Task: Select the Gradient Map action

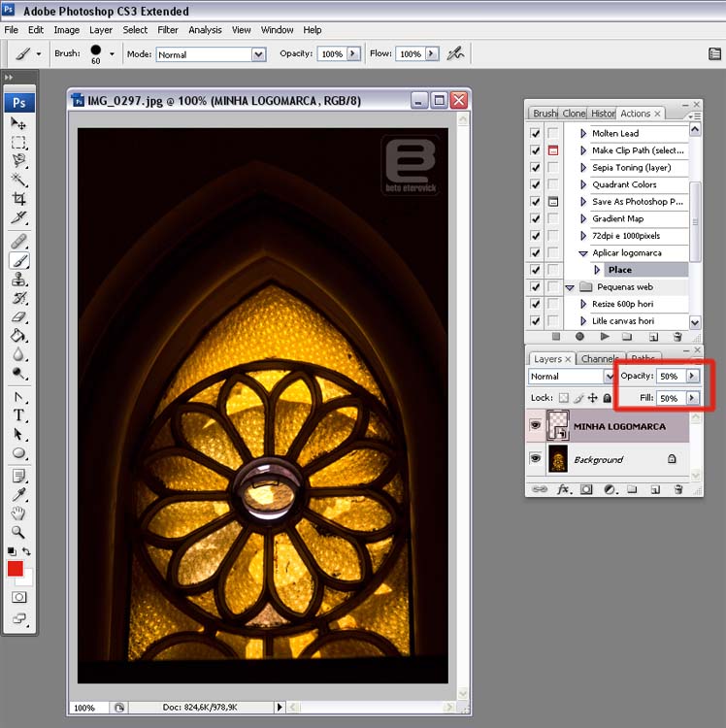Action: (617, 218)
